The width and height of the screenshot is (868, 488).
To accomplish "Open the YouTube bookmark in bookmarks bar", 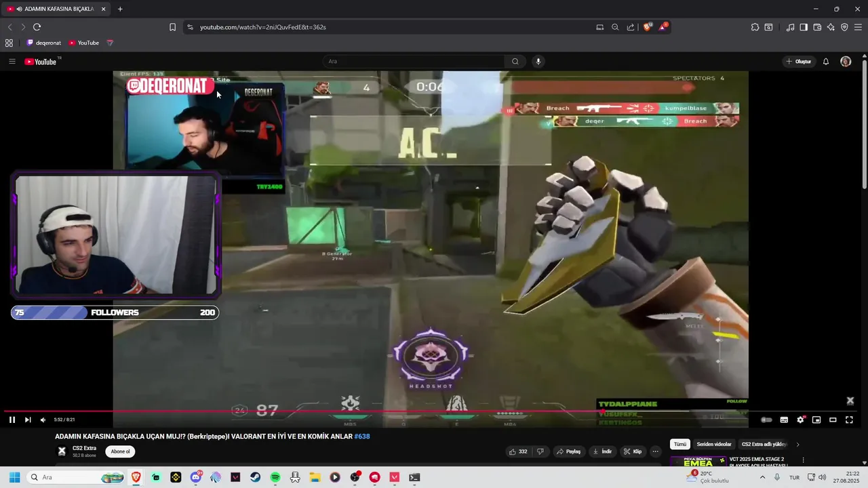I will coord(84,43).
